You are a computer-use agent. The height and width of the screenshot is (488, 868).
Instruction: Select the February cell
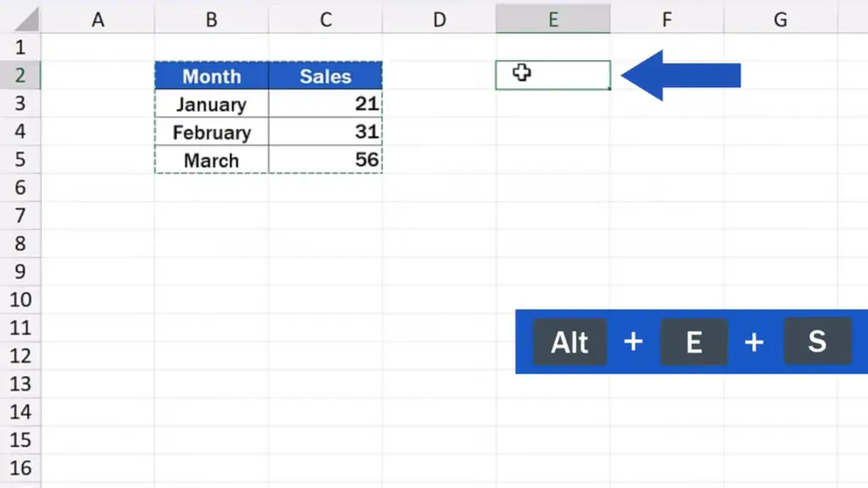tap(212, 131)
